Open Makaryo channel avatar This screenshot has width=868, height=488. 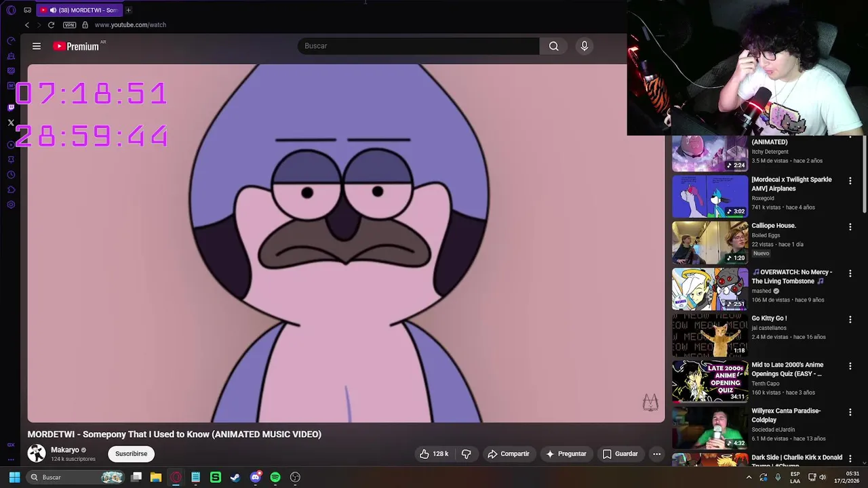click(37, 453)
